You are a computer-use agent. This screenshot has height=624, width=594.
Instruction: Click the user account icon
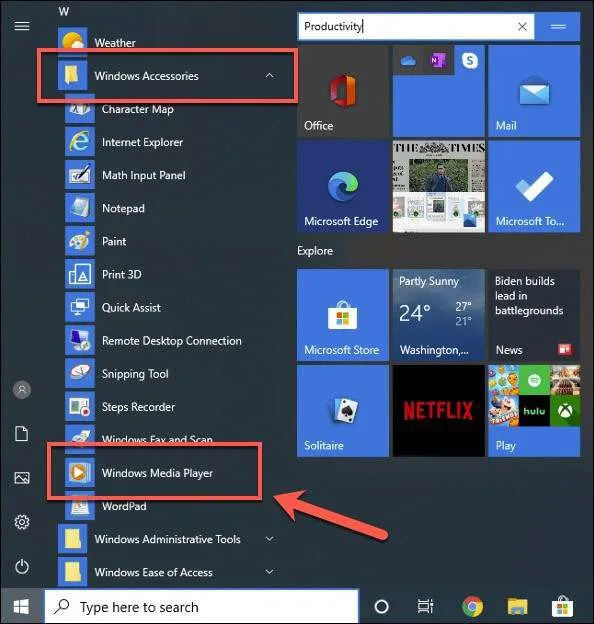22,390
